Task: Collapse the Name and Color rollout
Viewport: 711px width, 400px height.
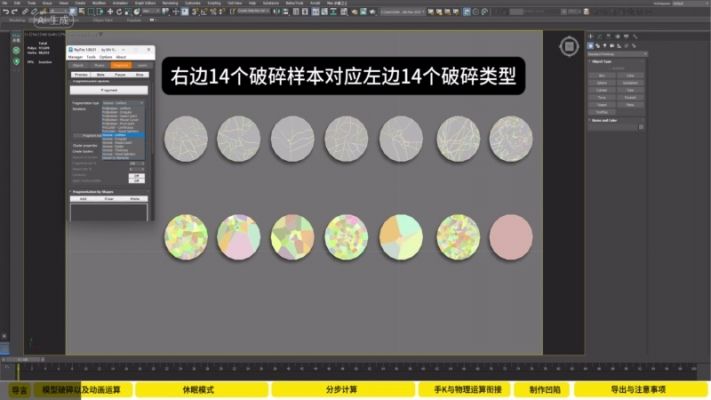Action: click(x=604, y=121)
